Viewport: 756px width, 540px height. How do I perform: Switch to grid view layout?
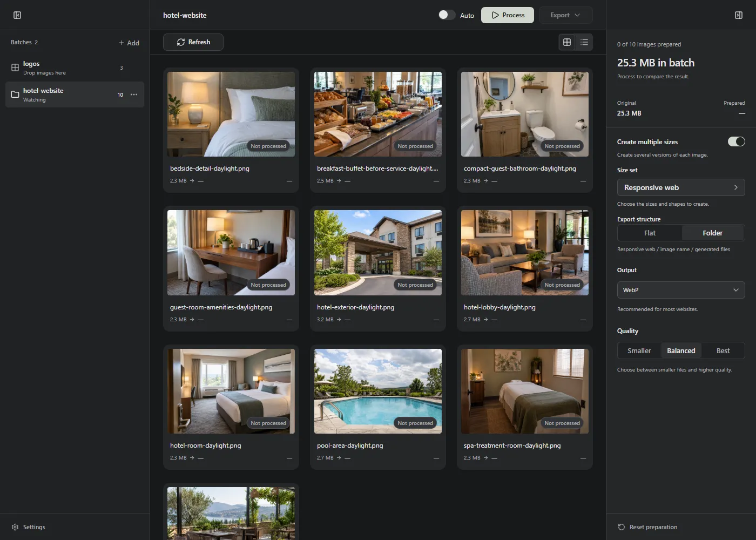coord(567,42)
